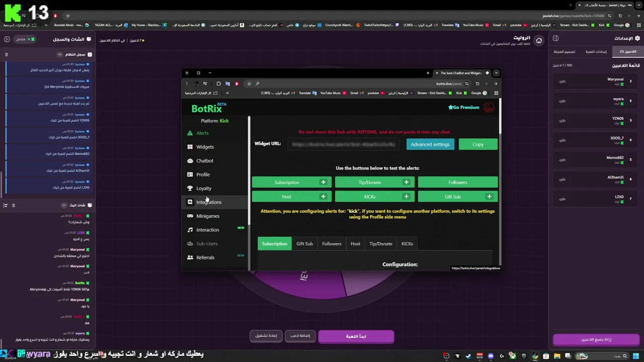The width and height of the screenshot is (644, 362).
Task: Select the اللاعبين (7) tab
Action: (628, 52)
